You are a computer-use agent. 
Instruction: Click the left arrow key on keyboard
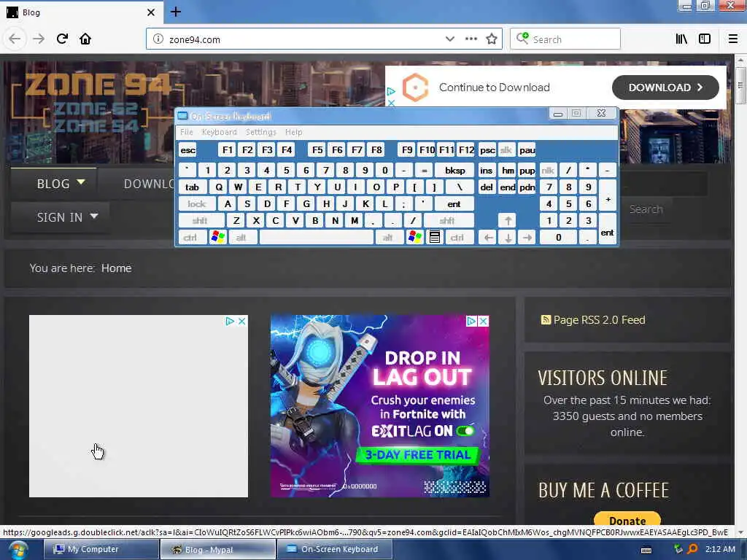(x=488, y=237)
